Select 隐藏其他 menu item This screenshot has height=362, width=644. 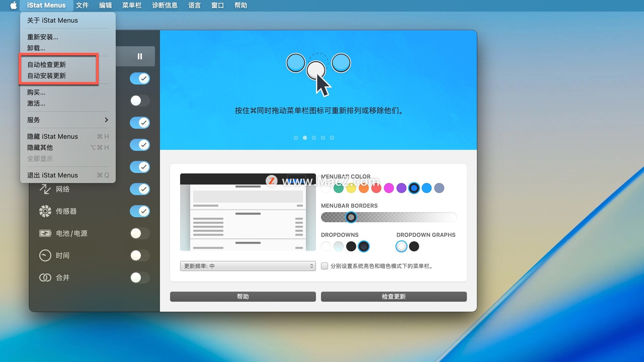(68, 147)
